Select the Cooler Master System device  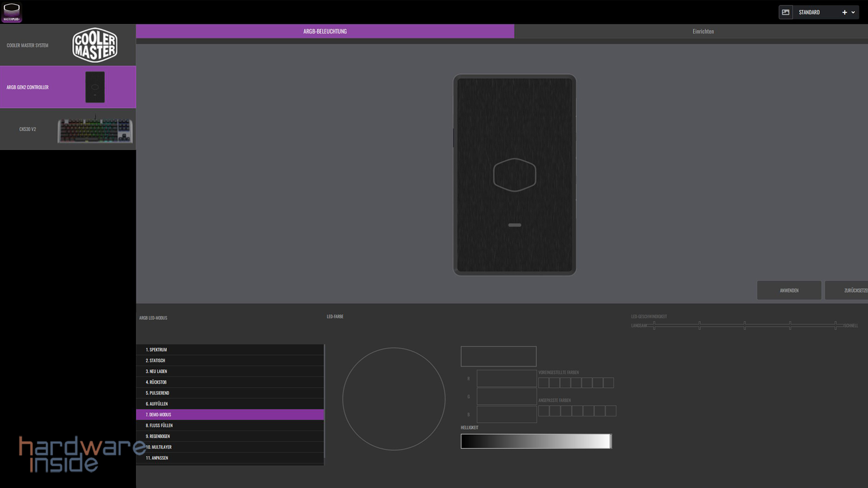coord(68,45)
